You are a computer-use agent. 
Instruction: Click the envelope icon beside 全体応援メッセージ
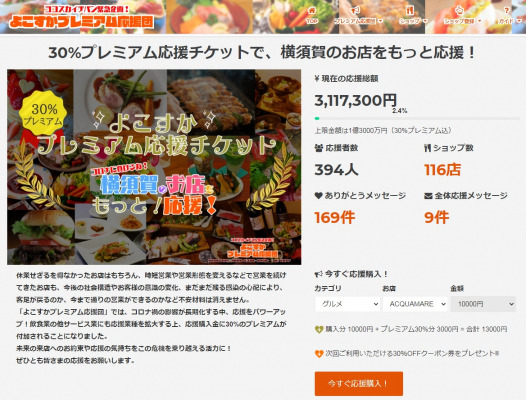pos(428,196)
